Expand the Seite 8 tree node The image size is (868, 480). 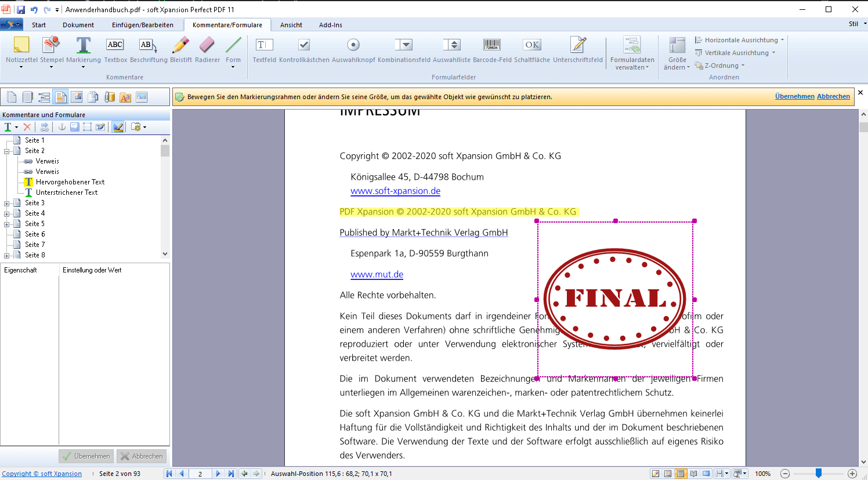pyautogui.click(x=7, y=255)
